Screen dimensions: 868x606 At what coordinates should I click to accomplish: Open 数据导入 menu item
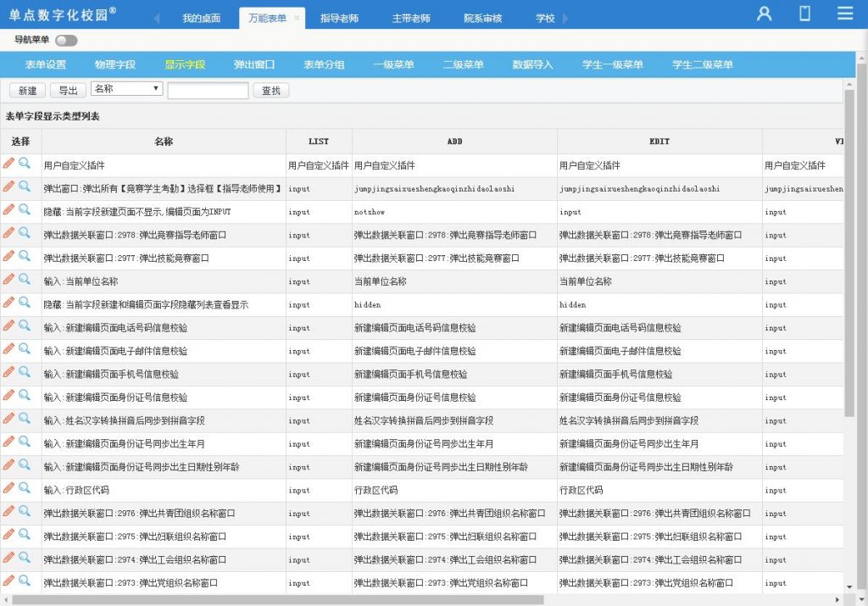(x=532, y=64)
